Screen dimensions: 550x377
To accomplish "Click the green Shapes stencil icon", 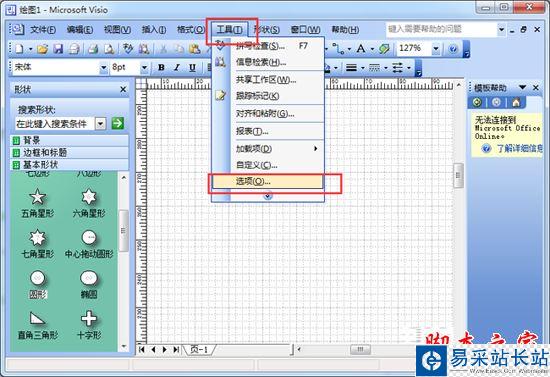I will coord(384,49).
